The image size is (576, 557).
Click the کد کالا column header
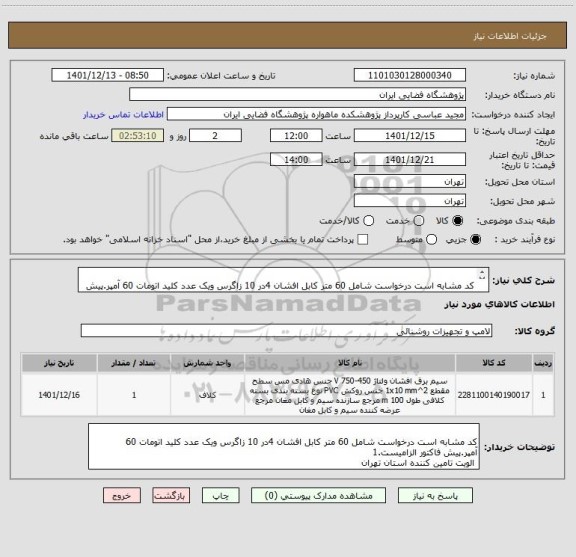pyautogui.click(x=494, y=363)
